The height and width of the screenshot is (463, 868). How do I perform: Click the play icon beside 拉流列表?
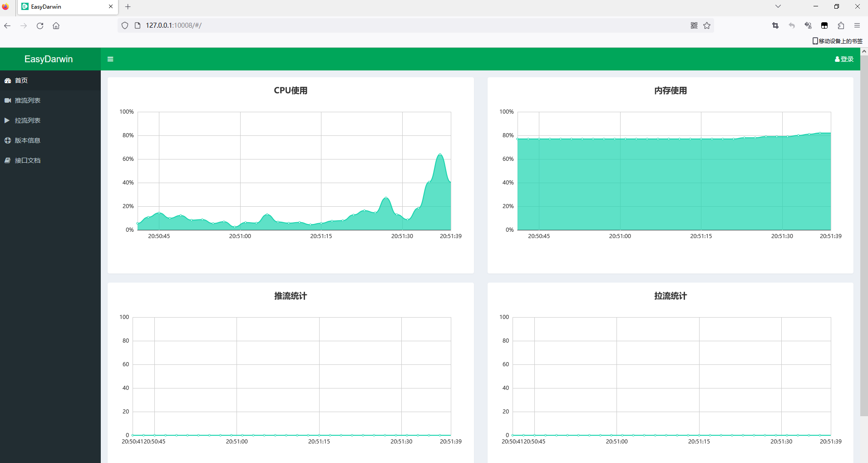7,120
